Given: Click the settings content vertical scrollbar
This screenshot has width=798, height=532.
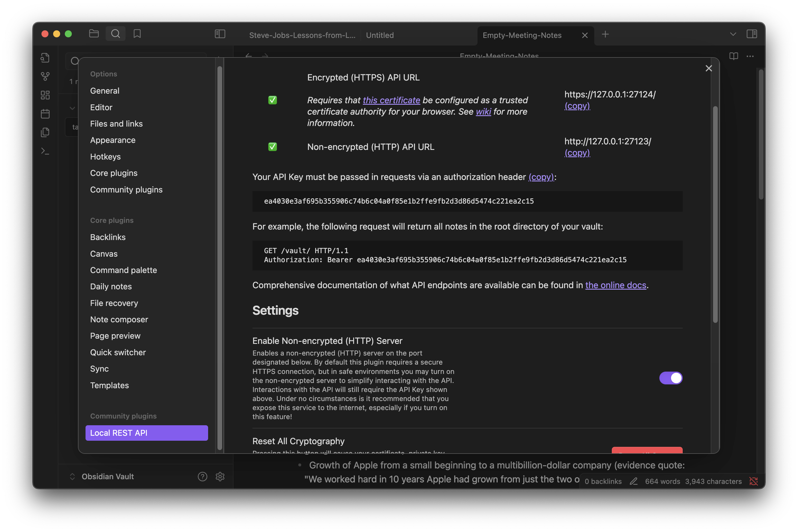Looking at the screenshot, I should click(x=715, y=214).
